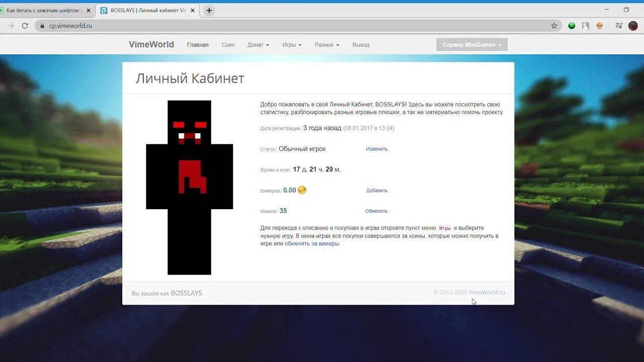Open a new tab with plus button
Screen dimensions: 644x362
click(209, 11)
